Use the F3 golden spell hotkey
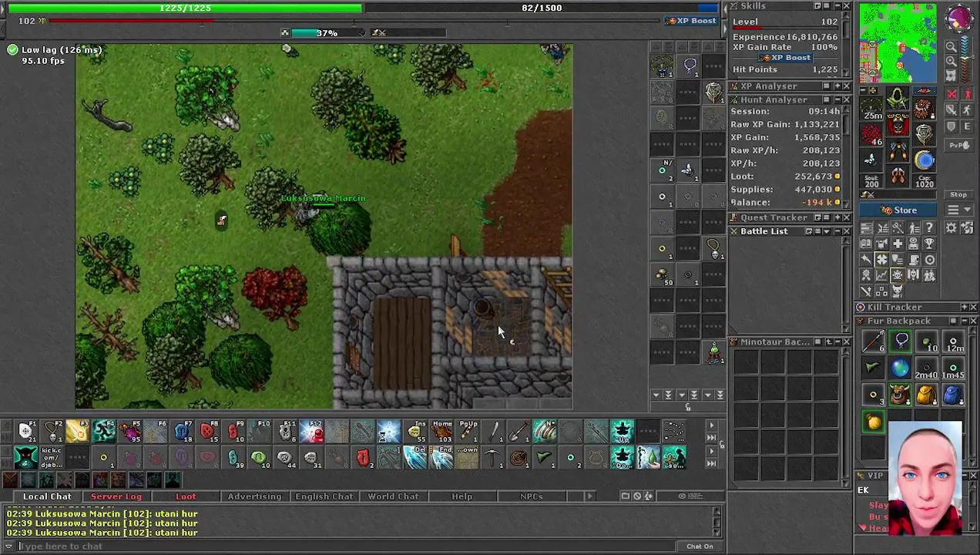The image size is (980, 555). pos(77,431)
